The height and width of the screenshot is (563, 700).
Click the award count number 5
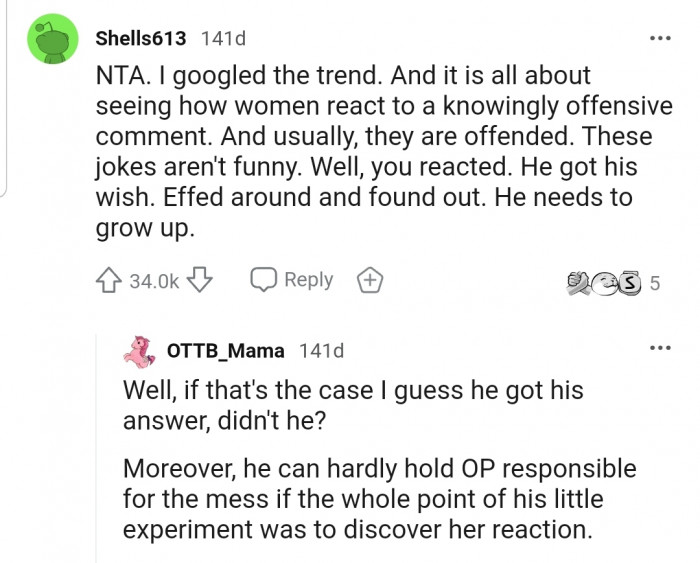point(655,283)
